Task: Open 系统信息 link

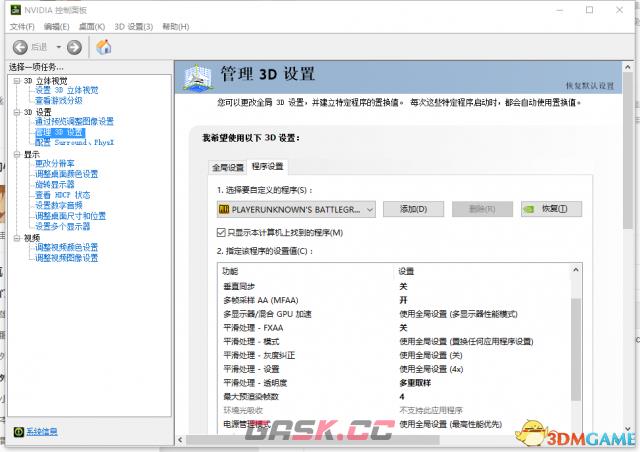Action: point(42,432)
